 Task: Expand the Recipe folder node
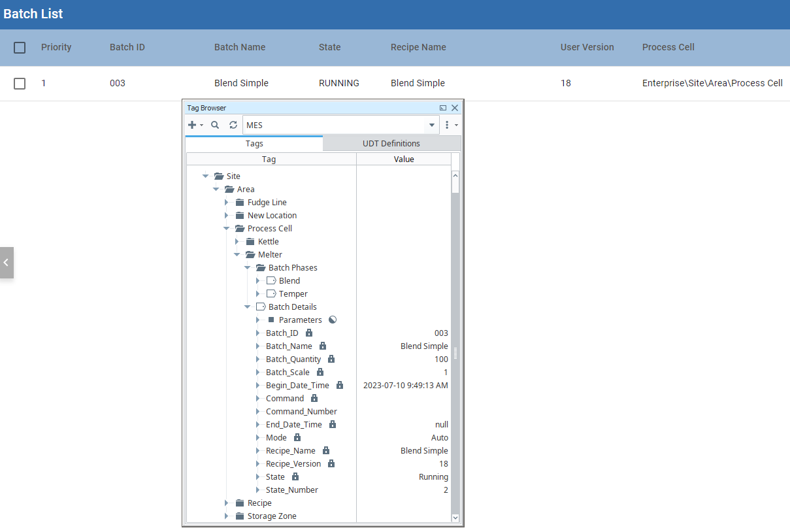pos(227,503)
